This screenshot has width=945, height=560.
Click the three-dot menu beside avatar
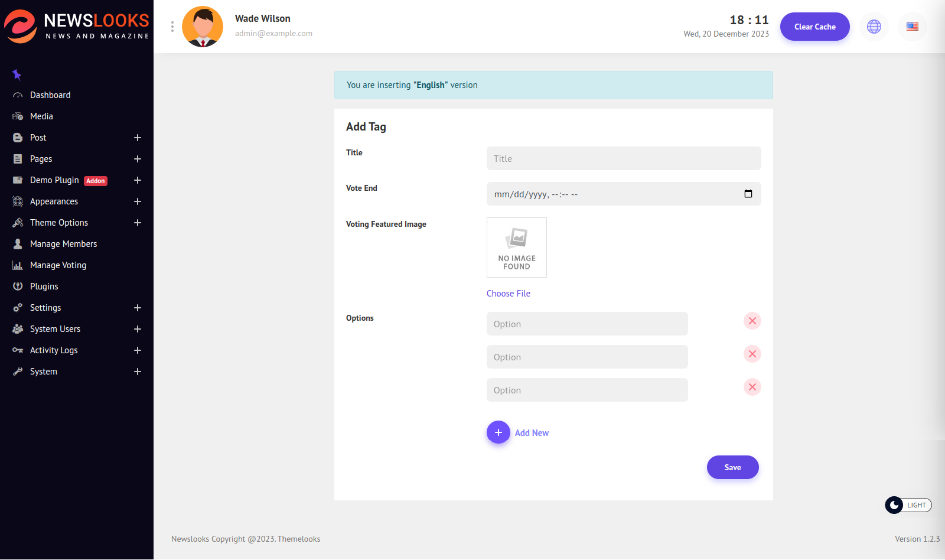pos(172,27)
